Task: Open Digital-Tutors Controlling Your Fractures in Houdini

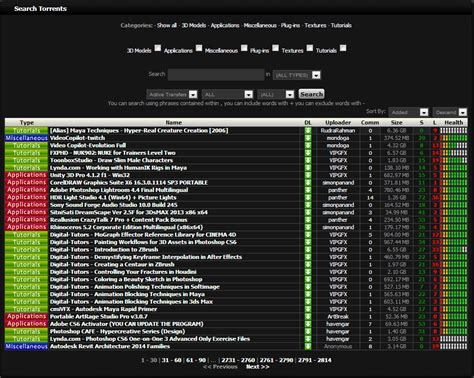Action: click(x=123, y=272)
